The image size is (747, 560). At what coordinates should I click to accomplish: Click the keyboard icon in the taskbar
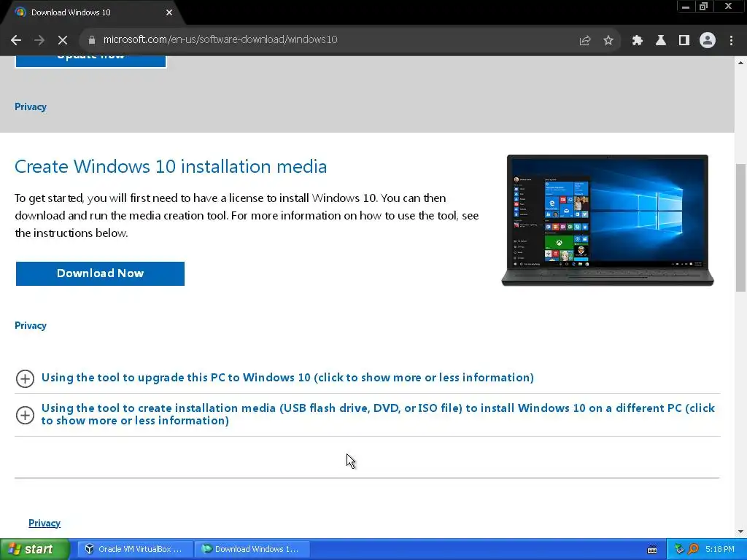(x=652, y=550)
